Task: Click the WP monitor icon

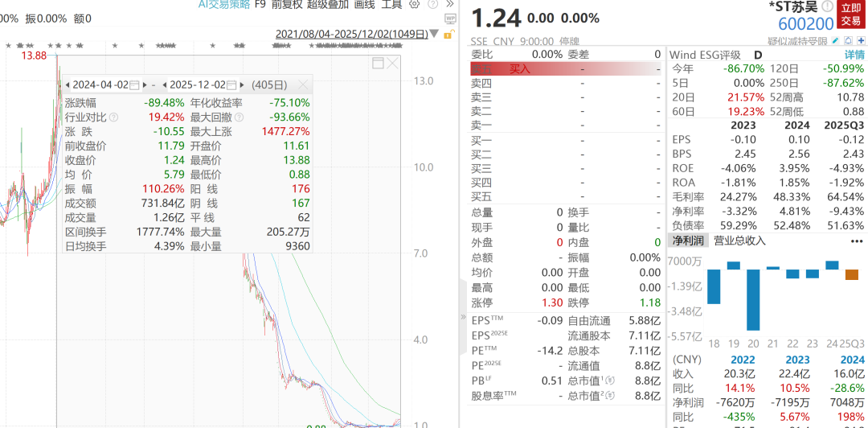Action: click(450, 18)
